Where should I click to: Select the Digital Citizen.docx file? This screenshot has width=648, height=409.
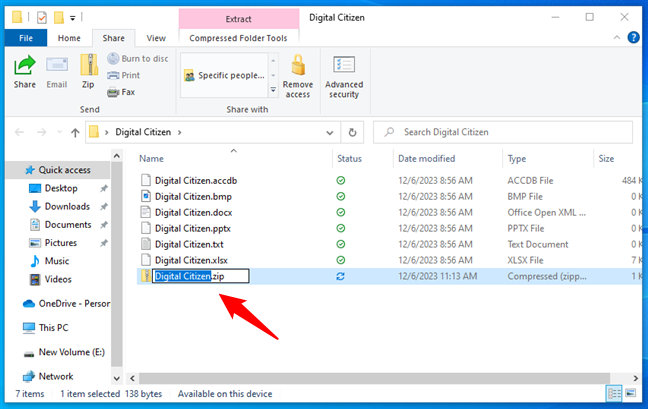pyautogui.click(x=193, y=213)
